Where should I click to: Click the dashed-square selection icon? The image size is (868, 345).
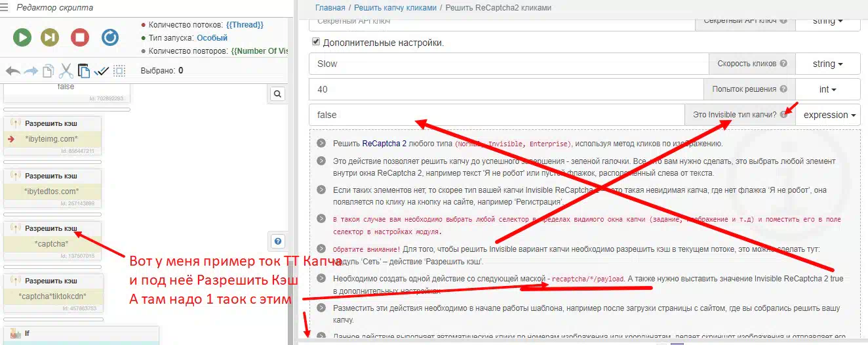[x=119, y=71]
